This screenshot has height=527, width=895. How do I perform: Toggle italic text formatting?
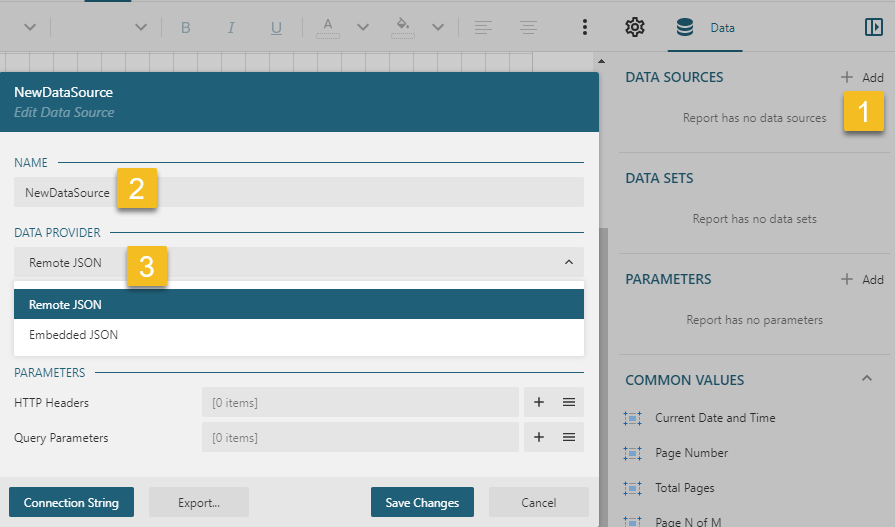coord(231,28)
